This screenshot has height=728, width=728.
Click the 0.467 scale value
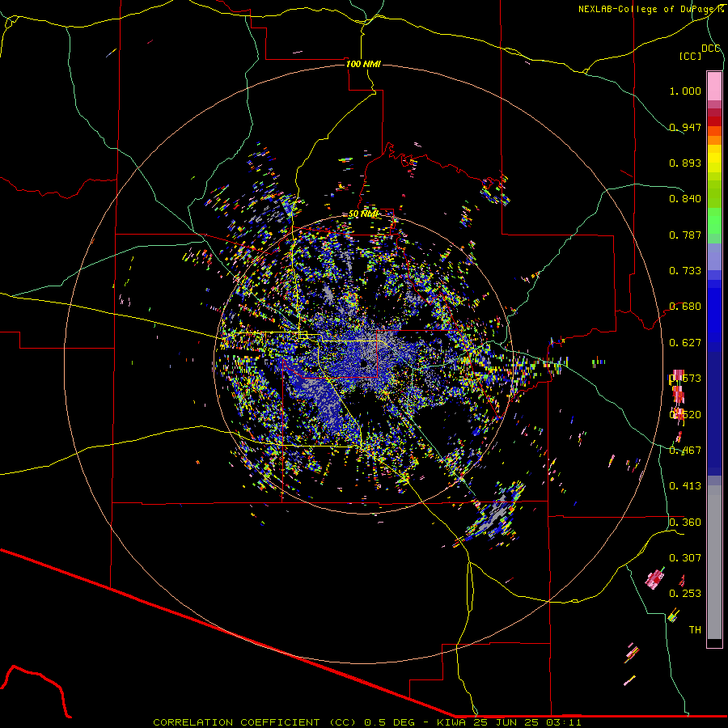click(685, 451)
